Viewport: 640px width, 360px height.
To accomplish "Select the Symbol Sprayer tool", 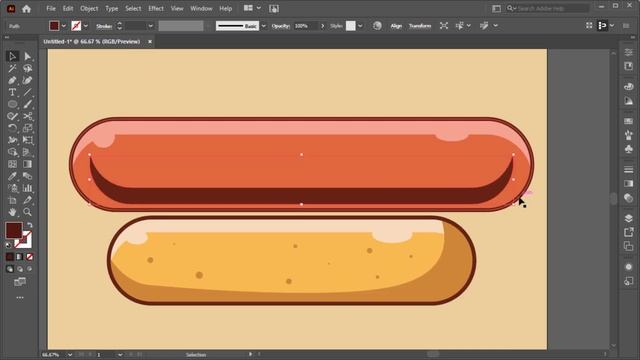I will point(12,188).
